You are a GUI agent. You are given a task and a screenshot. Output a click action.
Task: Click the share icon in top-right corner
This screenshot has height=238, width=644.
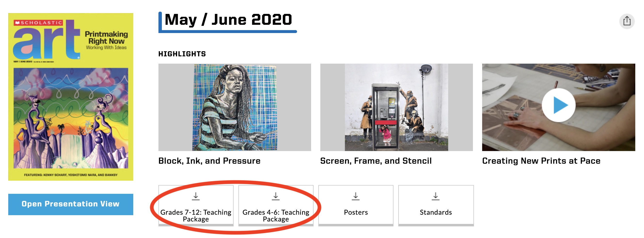627,21
